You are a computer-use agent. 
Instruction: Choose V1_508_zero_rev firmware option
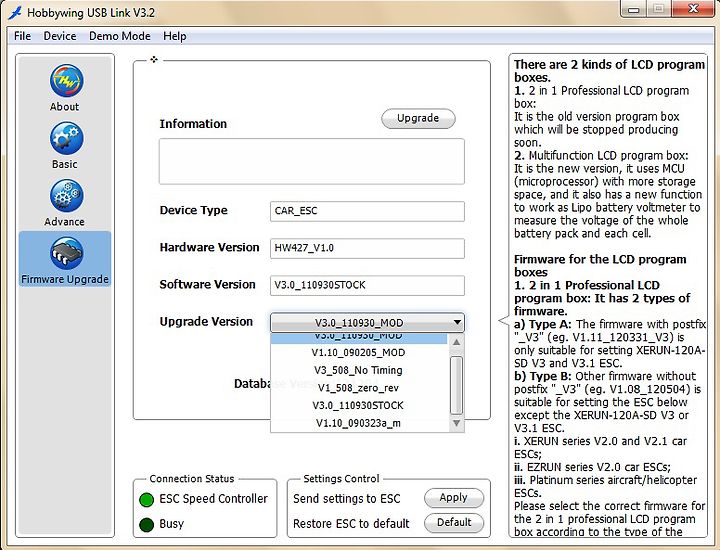click(x=358, y=388)
